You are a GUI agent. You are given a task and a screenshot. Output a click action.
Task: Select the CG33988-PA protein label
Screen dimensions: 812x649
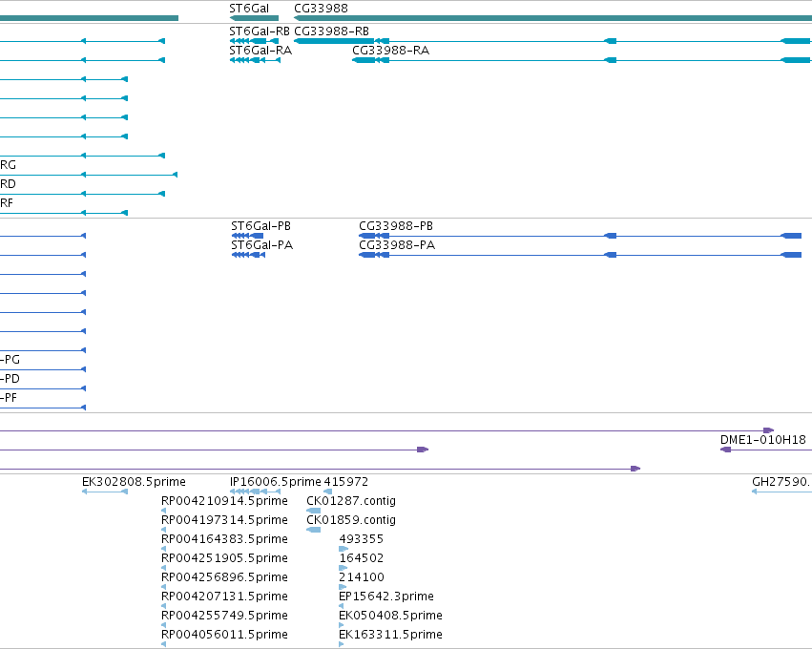[x=397, y=245]
